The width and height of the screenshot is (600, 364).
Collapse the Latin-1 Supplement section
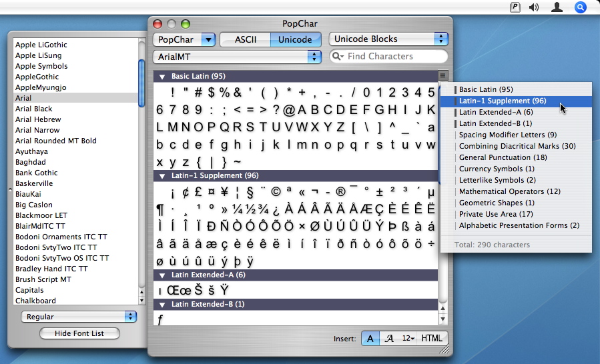pyautogui.click(x=162, y=176)
